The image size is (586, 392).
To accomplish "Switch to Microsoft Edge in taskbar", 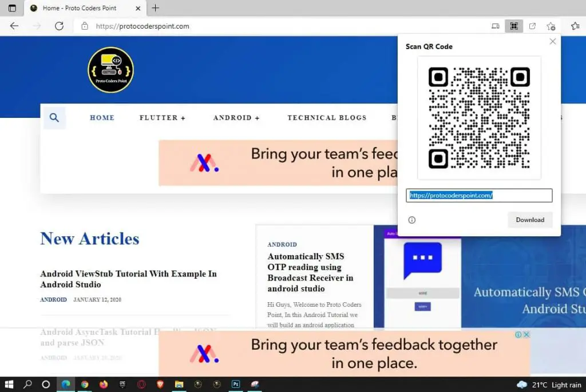I will click(66, 384).
